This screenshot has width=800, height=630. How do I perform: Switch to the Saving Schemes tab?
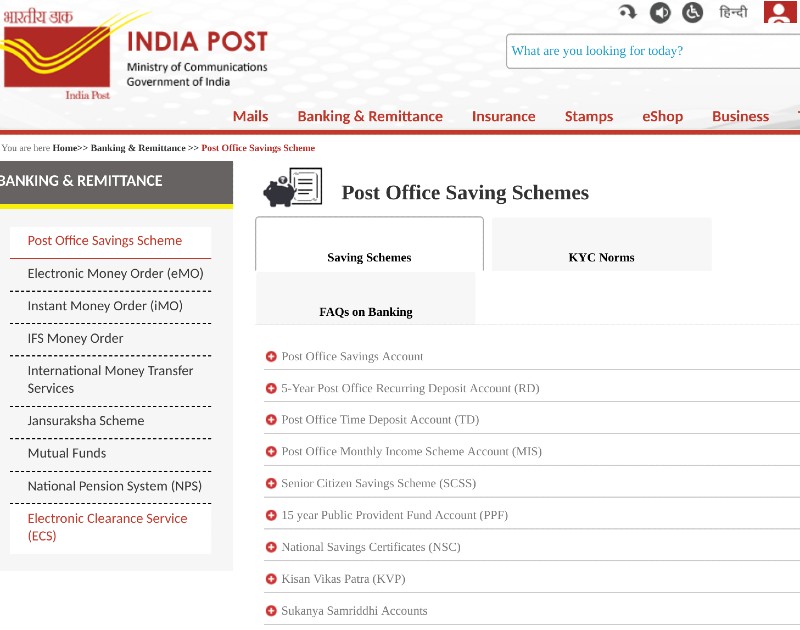coord(369,244)
